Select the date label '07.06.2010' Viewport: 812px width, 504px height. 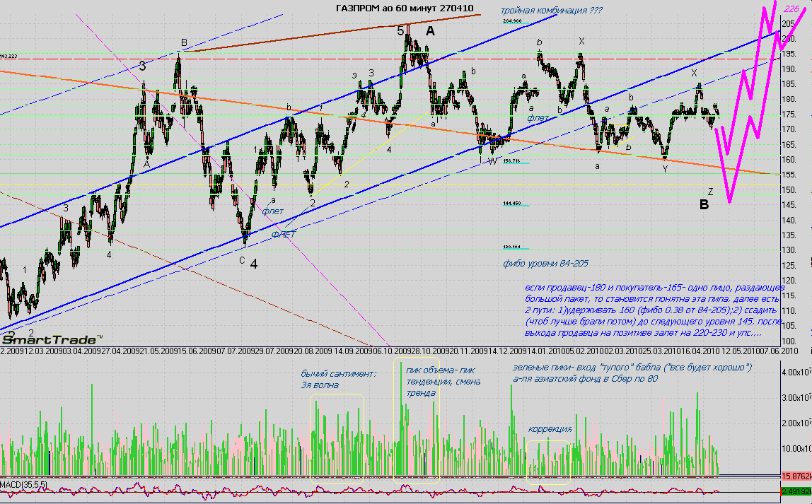(x=779, y=351)
